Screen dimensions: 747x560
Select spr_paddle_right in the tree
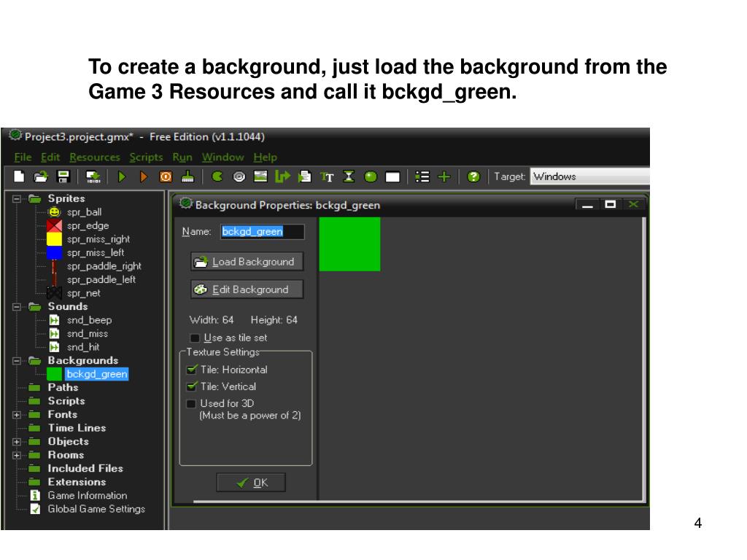[104, 266]
